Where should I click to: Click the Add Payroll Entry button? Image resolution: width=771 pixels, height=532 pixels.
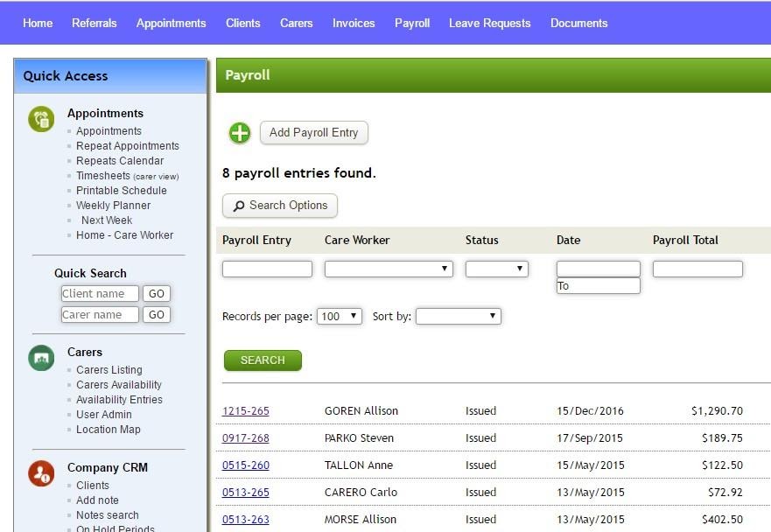tap(313, 133)
